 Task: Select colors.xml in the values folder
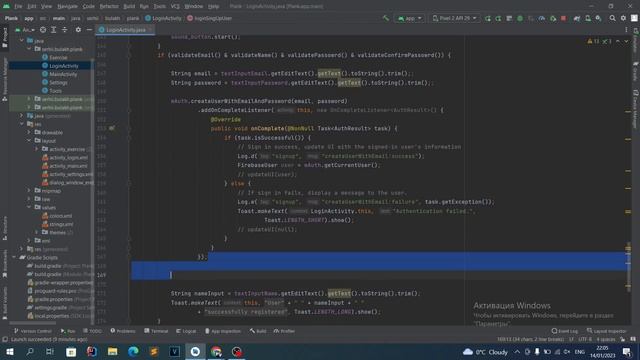point(60,216)
